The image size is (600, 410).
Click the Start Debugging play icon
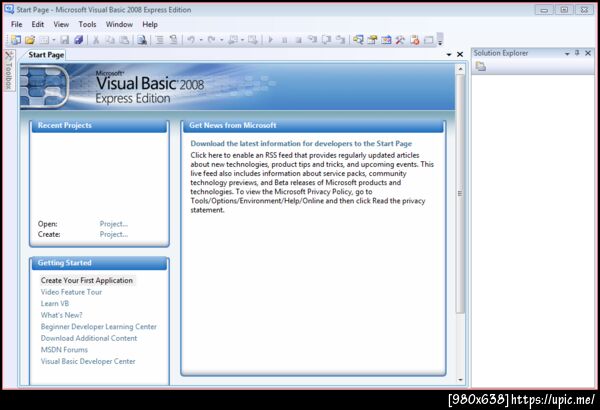pyautogui.click(x=271, y=39)
